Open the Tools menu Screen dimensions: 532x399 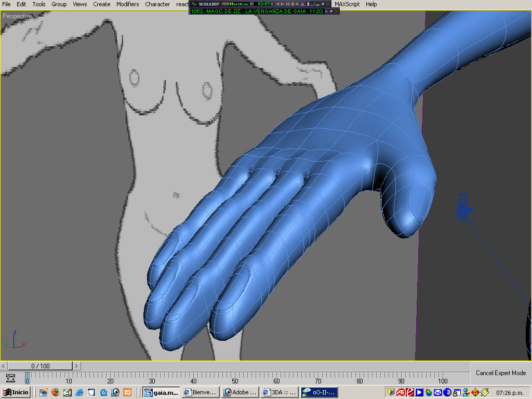point(38,4)
